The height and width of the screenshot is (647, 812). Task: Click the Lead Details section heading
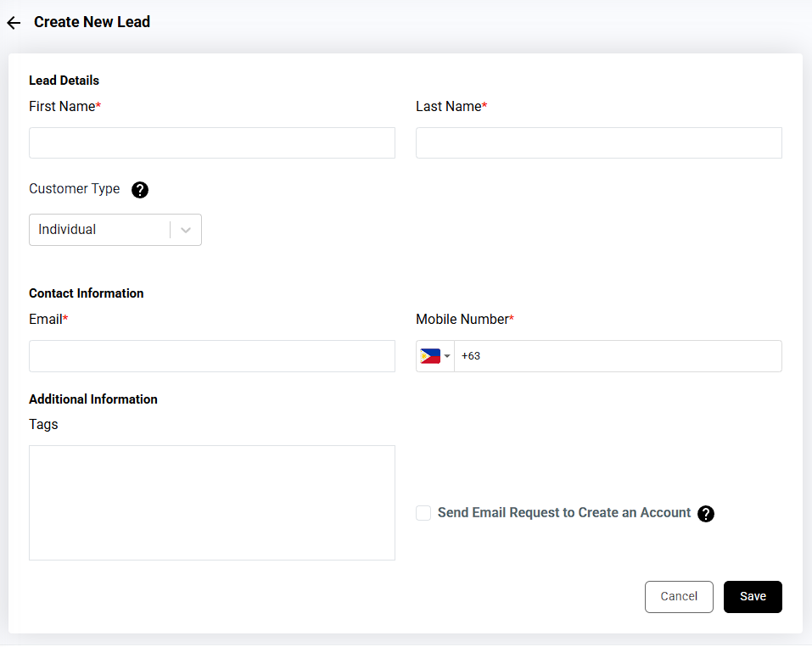(64, 81)
